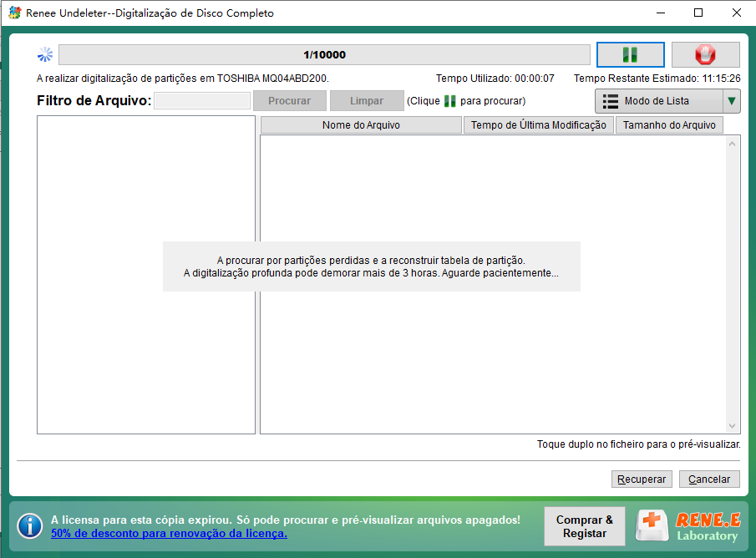Click the first-aid kit icon beside Rene.E logo
Viewport: 756px width, 558px height.
tap(652, 525)
